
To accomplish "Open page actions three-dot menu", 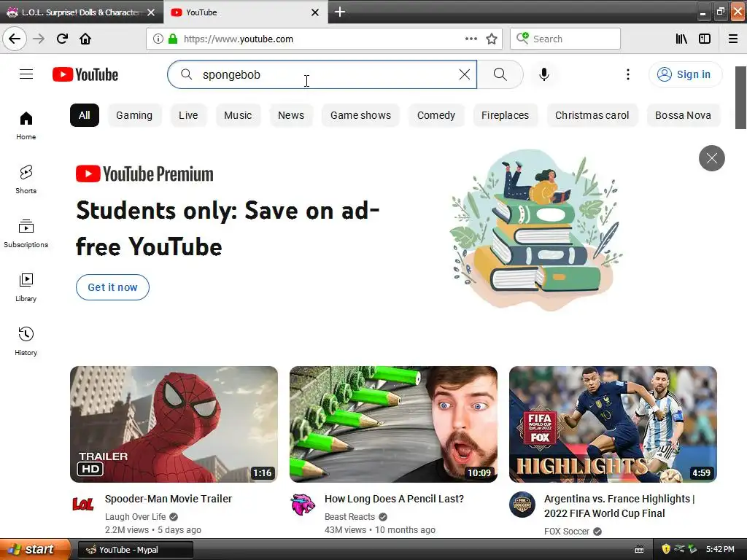I will click(471, 39).
